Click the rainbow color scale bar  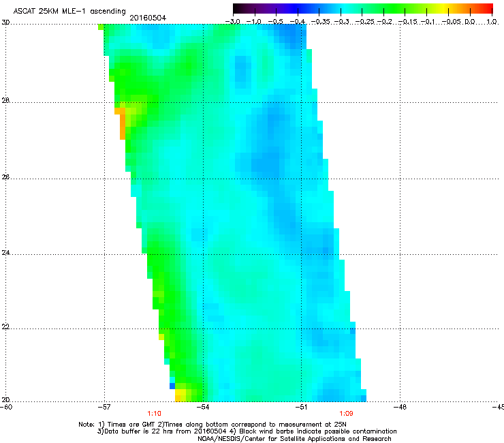tap(363, 9)
